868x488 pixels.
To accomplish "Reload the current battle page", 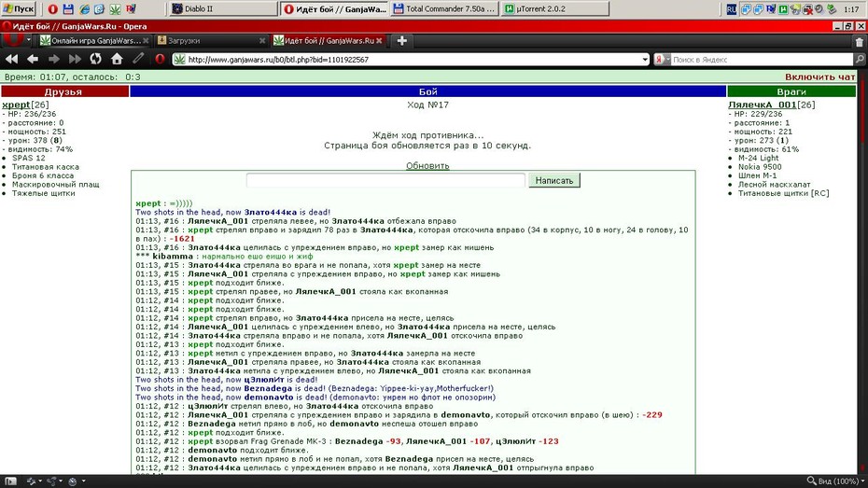I will click(96, 59).
